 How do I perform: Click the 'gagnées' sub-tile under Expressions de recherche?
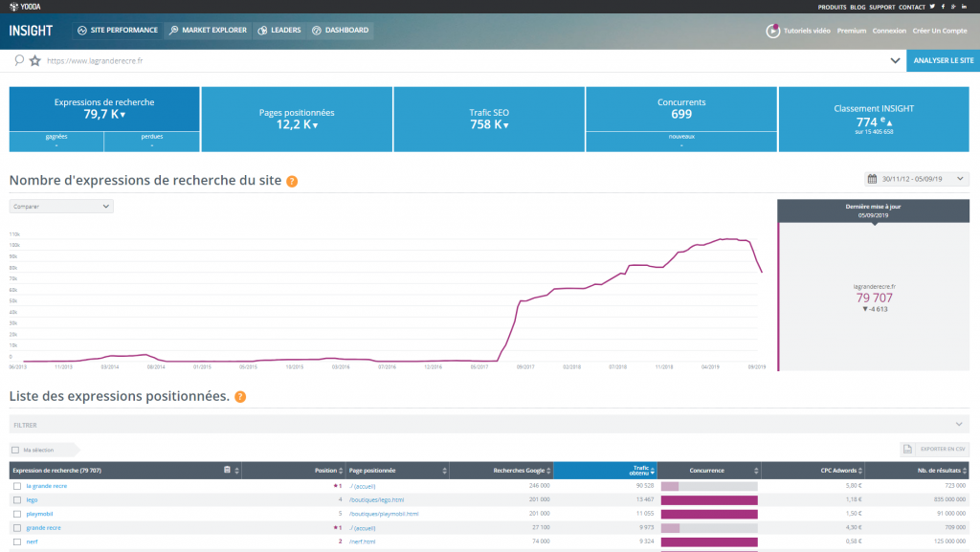click(x=56, y=142)
